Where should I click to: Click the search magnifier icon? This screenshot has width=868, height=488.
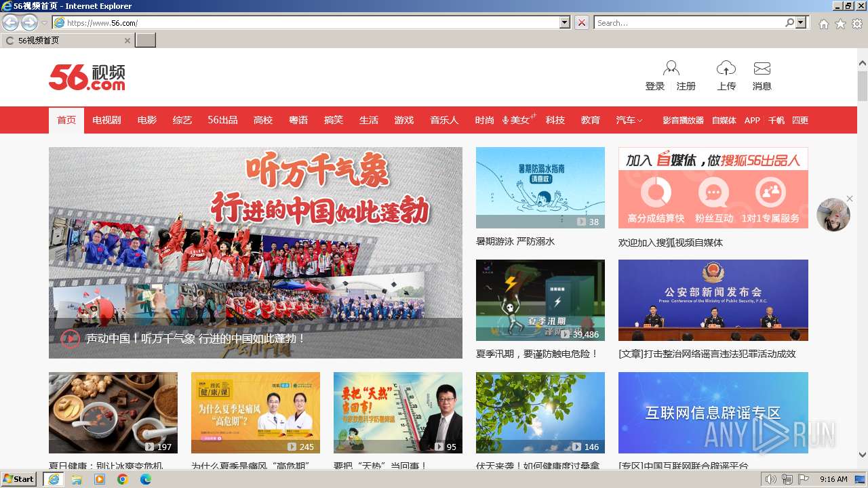click(x=790, y=22)
